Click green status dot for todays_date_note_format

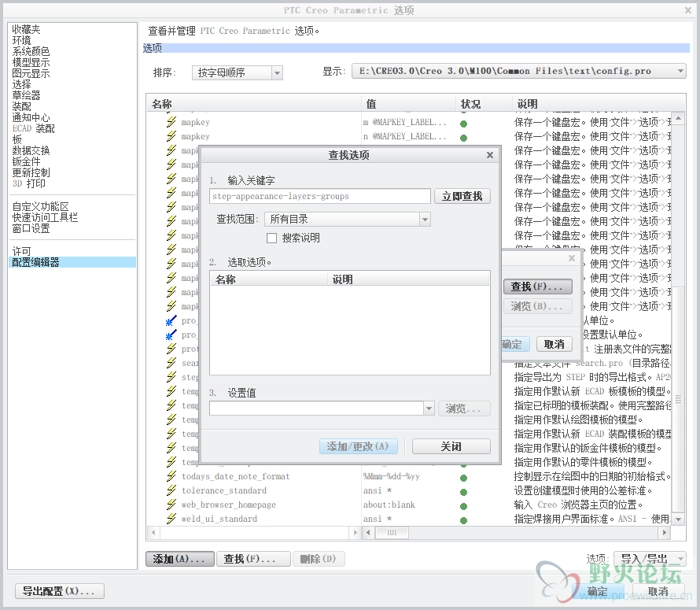point(464,479)
